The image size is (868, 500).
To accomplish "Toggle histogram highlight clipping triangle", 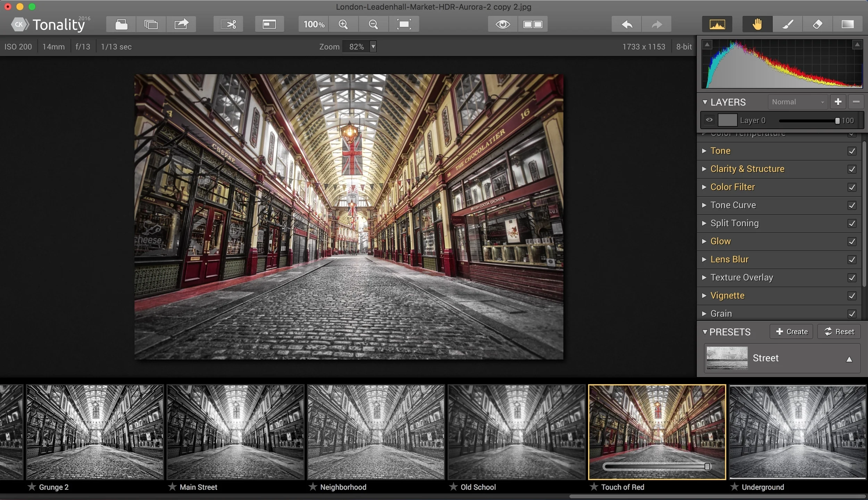I will pyautogui.click(x=857, y=44).
